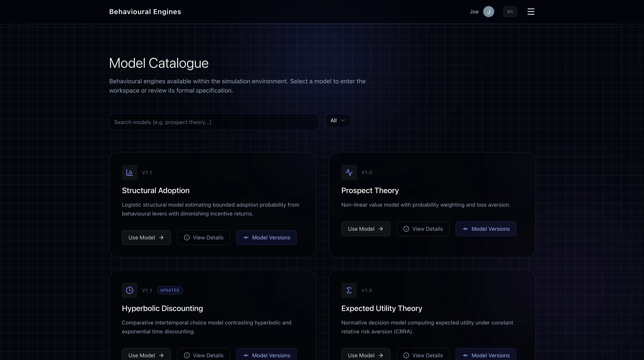Click the waveform icon on Prospect Theory card

[x=349, y=172]
